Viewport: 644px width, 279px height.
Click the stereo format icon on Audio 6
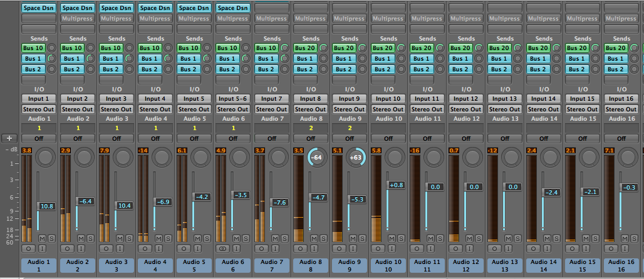coord(222,248)
